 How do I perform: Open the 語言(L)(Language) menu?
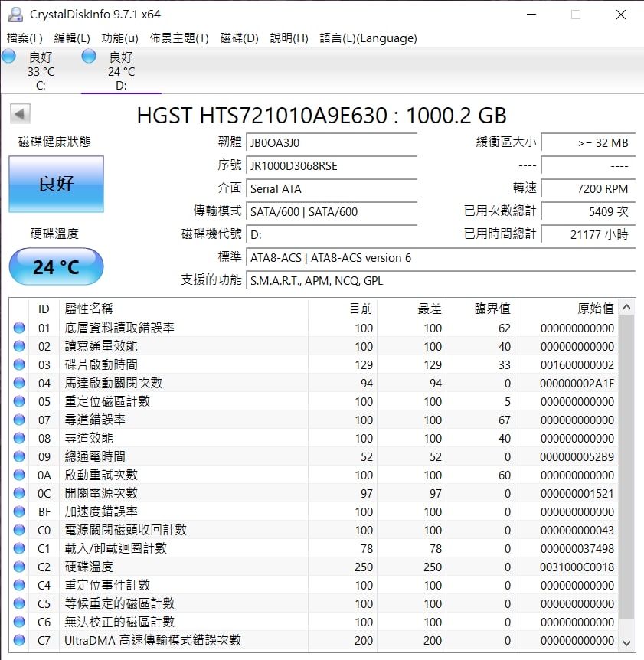(x=368, y=38)
